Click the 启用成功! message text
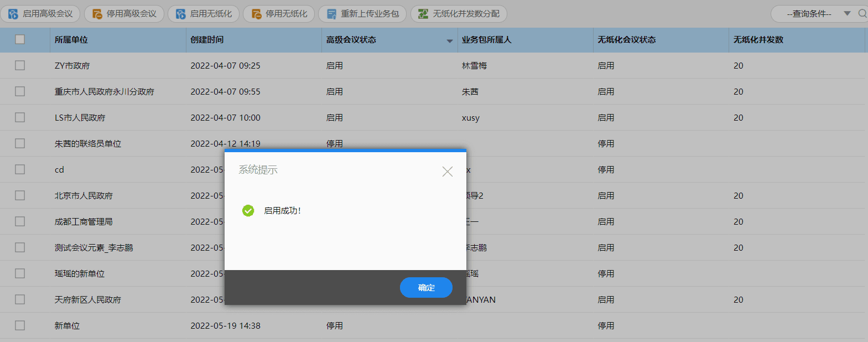This screenshot has width=868, height=342. [282, 210]
